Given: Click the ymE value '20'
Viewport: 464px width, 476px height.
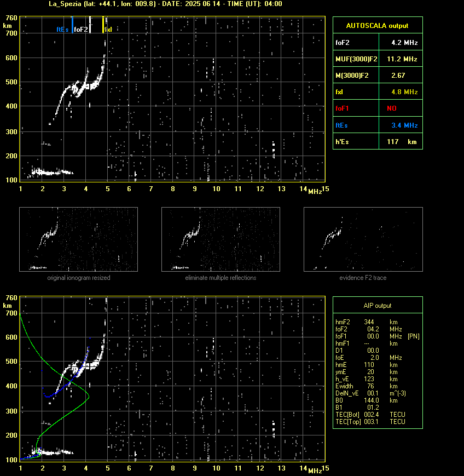Looking at the screenshot, I should point(370,372).
